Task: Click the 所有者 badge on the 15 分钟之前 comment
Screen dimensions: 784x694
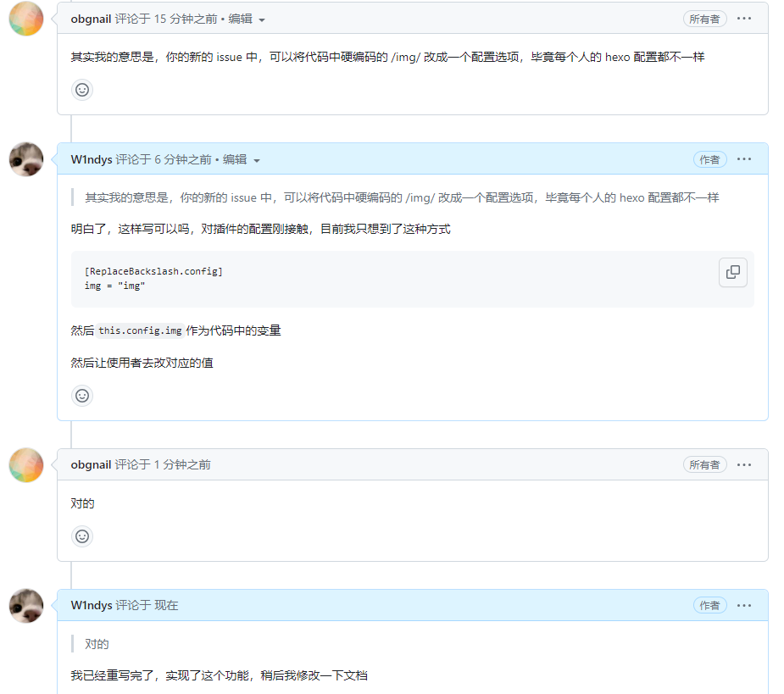Action: click(704, 19)
